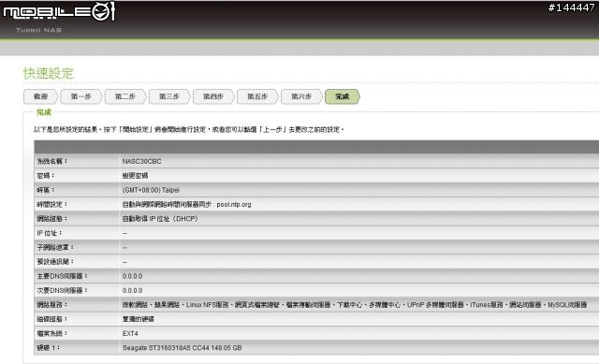599x364 pixels.
Task: Click the DHCP network configuration value
Action: pyautogui.click(x=160, y=219)
